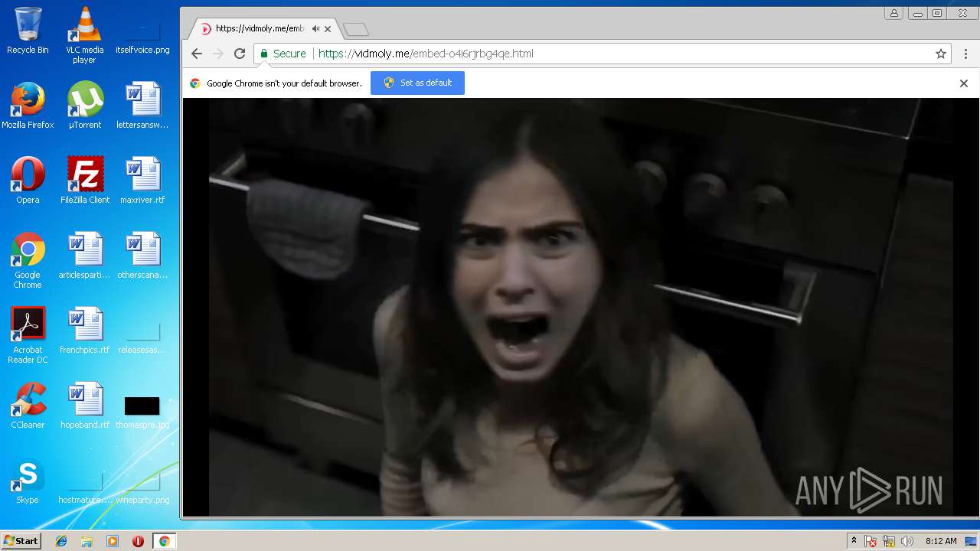Reload the vidmoly page
980x551 pixels.
click(240, 54)
